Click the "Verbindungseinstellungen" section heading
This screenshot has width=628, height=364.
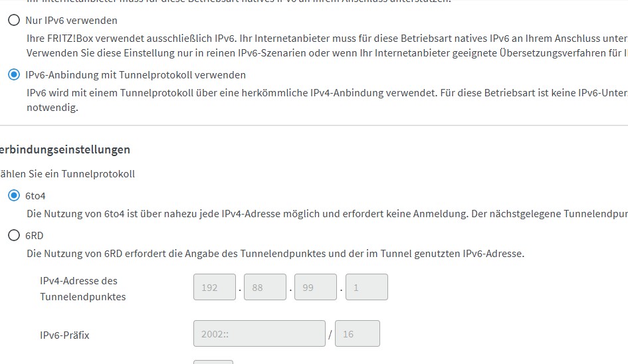[x=64, y=150]
